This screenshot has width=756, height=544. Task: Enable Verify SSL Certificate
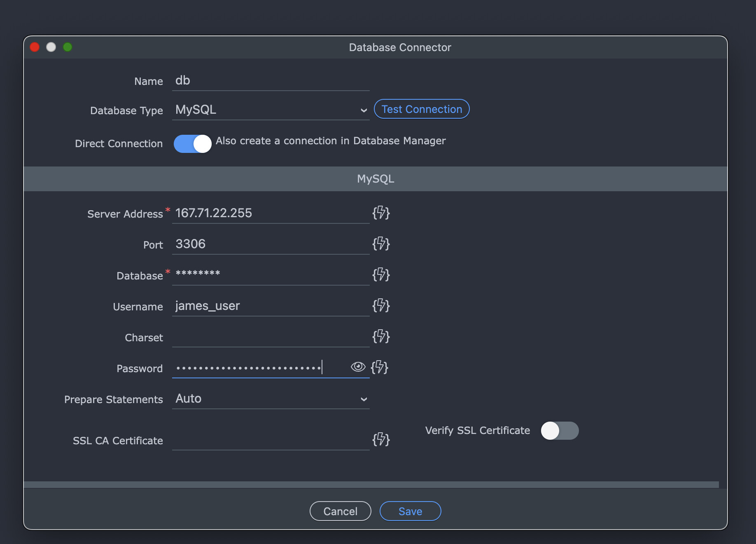[560, 430]
